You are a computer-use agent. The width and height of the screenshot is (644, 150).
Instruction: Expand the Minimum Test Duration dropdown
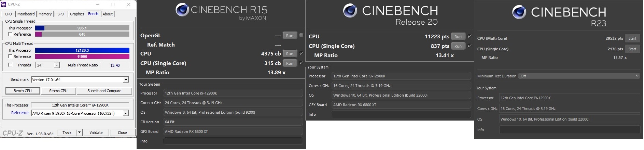tap(637, 76)
